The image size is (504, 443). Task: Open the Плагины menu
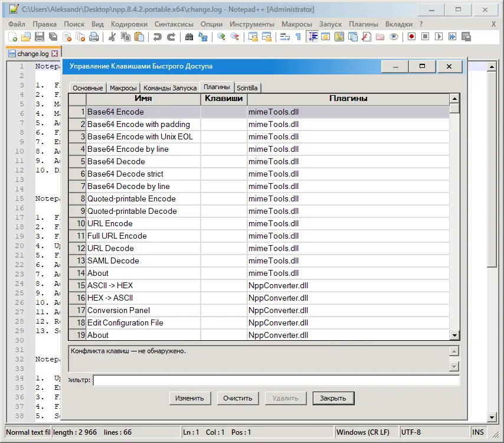[x=364, y=24]
